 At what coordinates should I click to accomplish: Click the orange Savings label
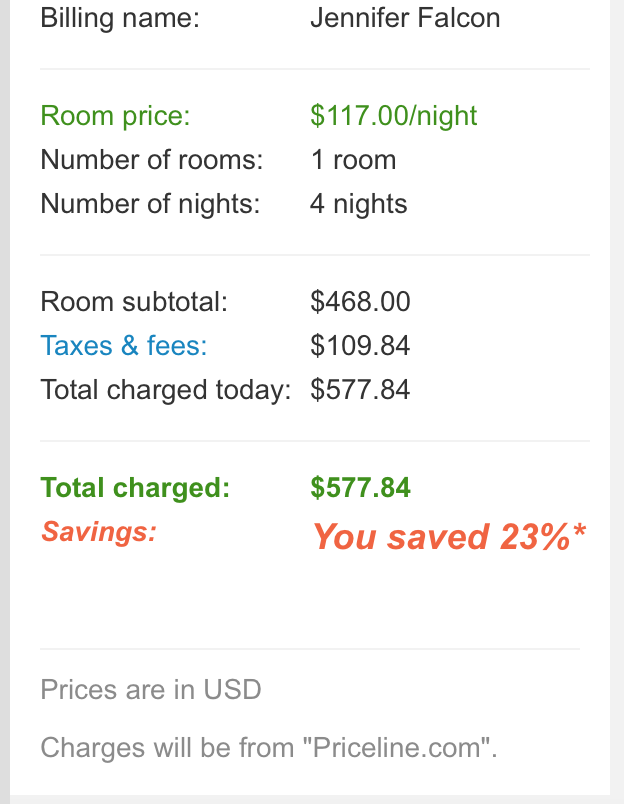pos(99,532)
